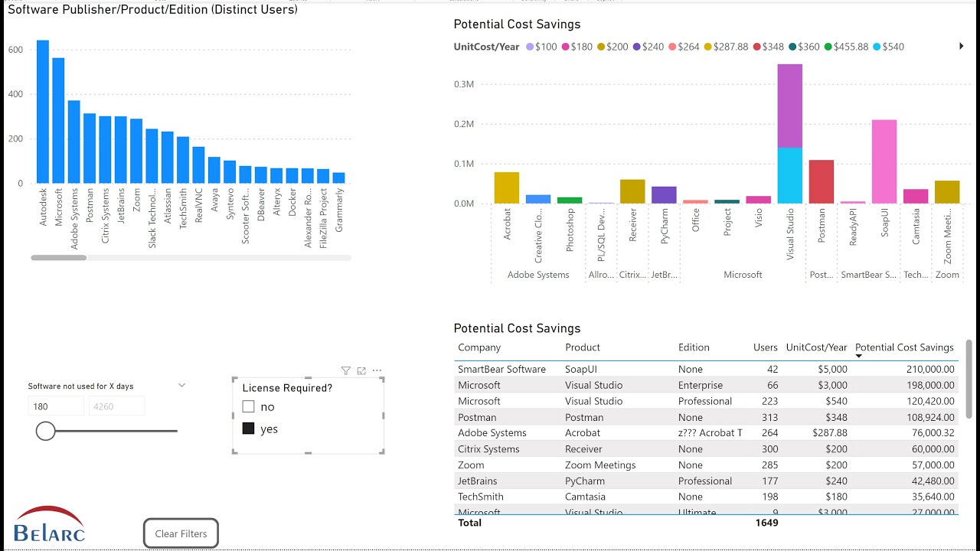Viewport: 980px width, 551px height.
Task: Sort table by the UnitCost/Year column header
Action: click(816, 347)
